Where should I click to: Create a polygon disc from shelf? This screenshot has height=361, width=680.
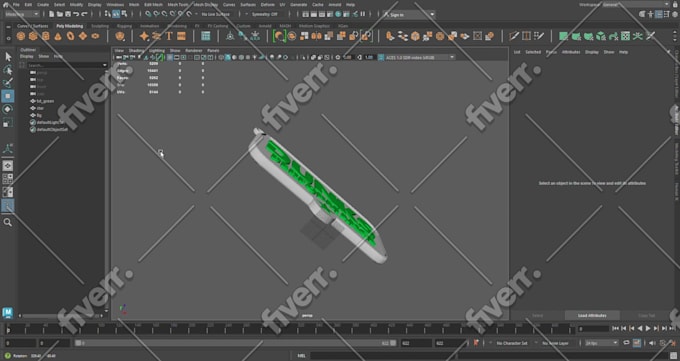[95, 36]
